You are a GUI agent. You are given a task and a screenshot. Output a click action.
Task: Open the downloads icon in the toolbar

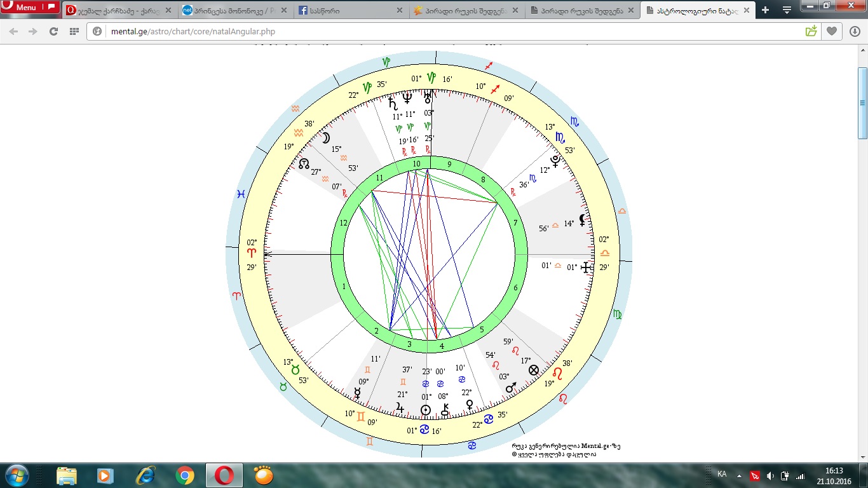click(855, 31)
